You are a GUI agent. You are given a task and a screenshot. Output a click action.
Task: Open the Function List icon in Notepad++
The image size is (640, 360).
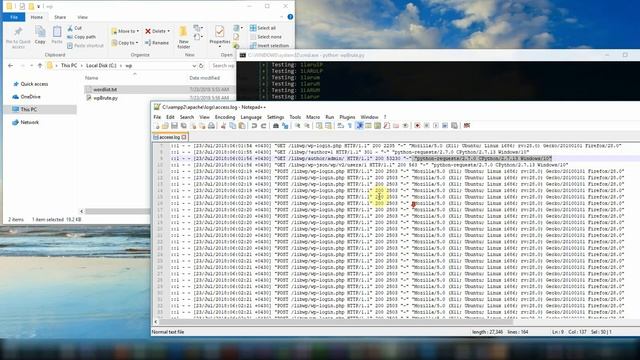point(387,126)
